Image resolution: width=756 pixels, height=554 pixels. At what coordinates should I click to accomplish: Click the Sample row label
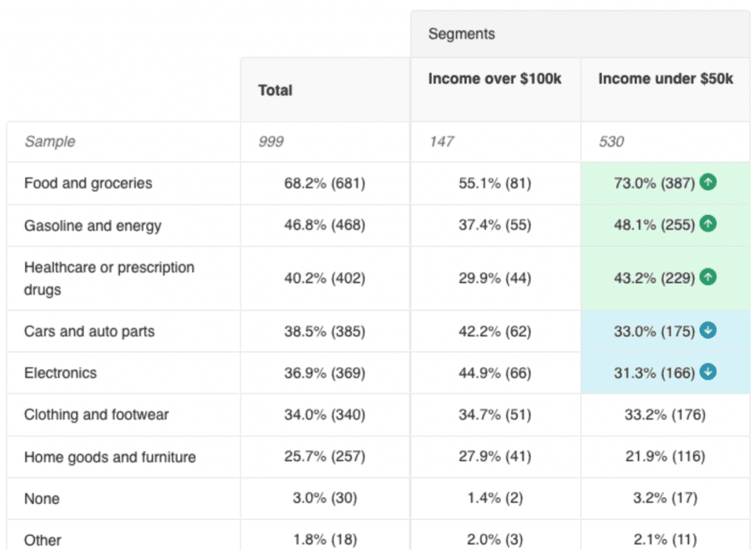49,141
